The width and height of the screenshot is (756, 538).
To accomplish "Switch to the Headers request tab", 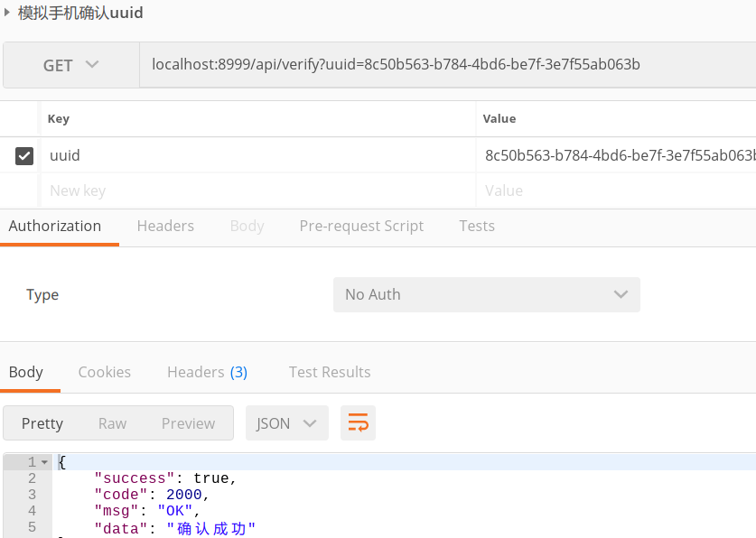I will 165,226.
